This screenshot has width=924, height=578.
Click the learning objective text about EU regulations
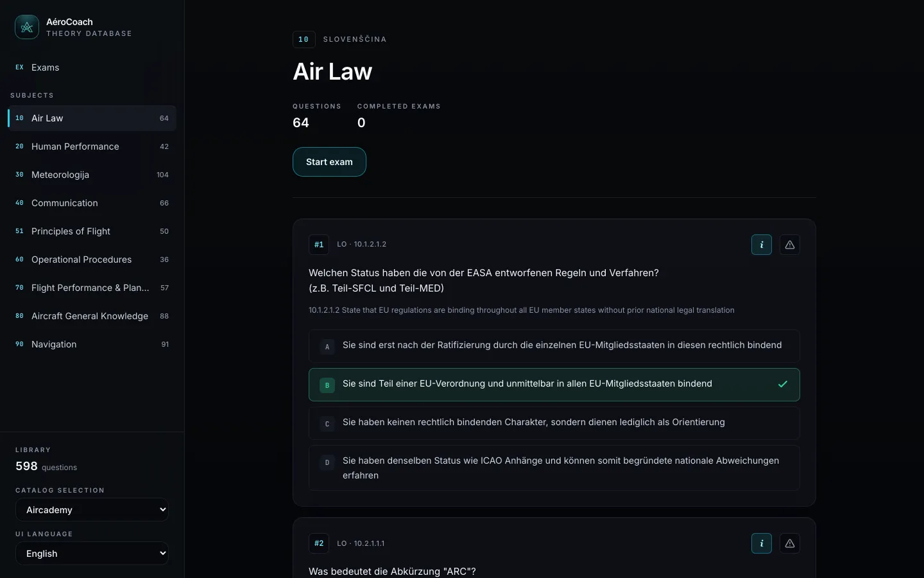pyautogui.click(x=522, y=310)
